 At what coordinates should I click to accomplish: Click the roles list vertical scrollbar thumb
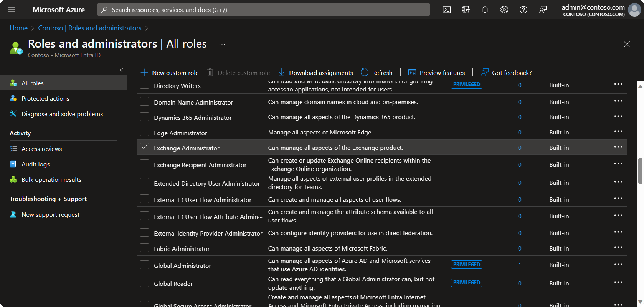(x=640, y=171)
